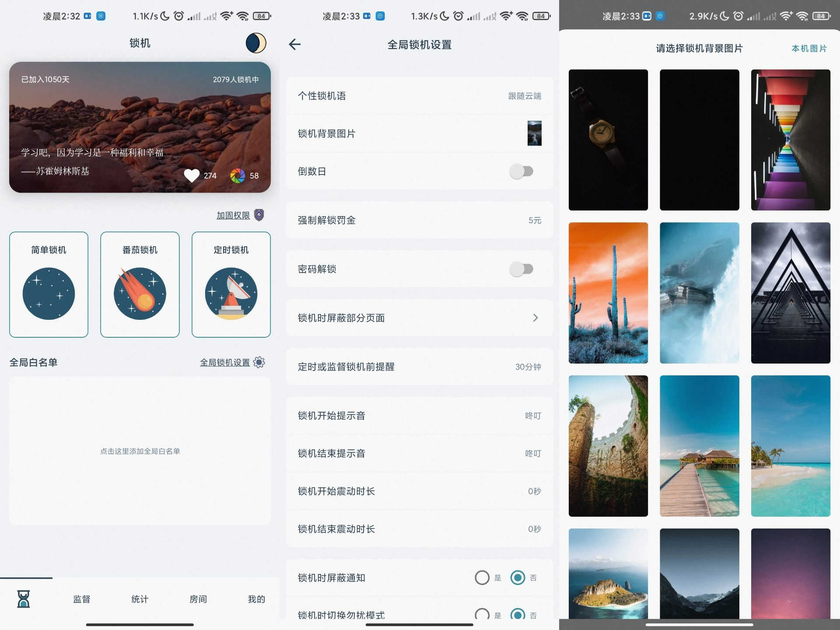Tap battery indicator in middle screen status bar

[542, 16]
